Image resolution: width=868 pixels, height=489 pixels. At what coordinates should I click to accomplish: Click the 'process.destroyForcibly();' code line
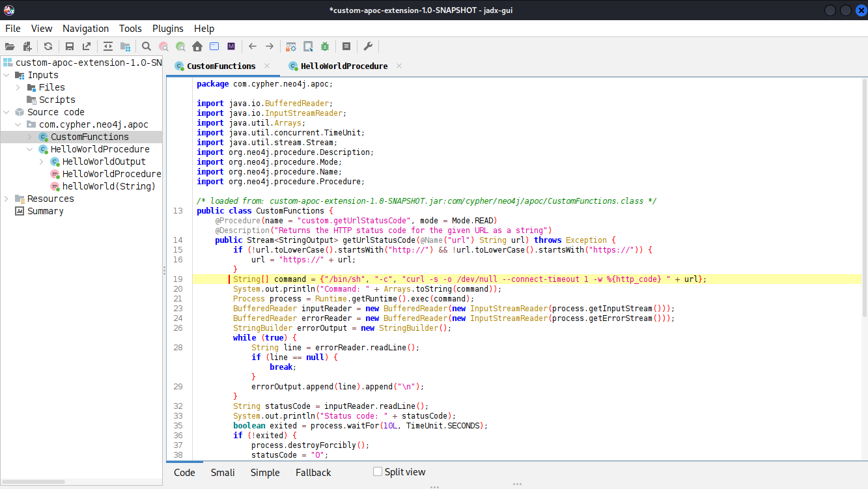click(310, 445)
